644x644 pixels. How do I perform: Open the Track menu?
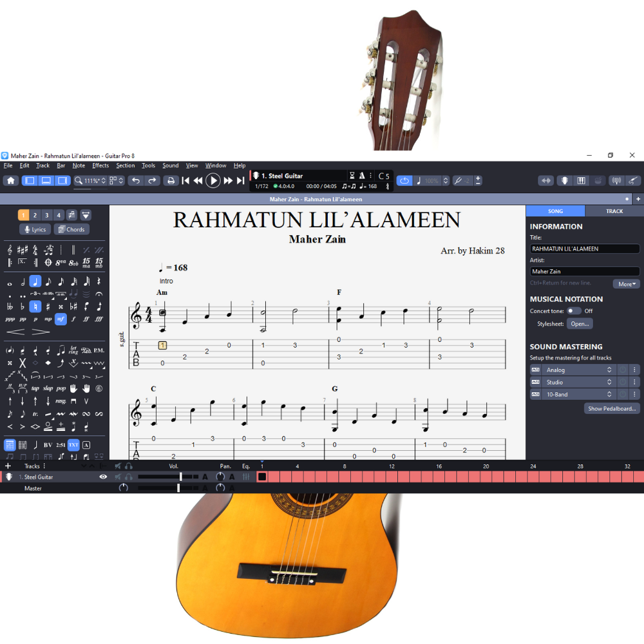coord(43,166)
